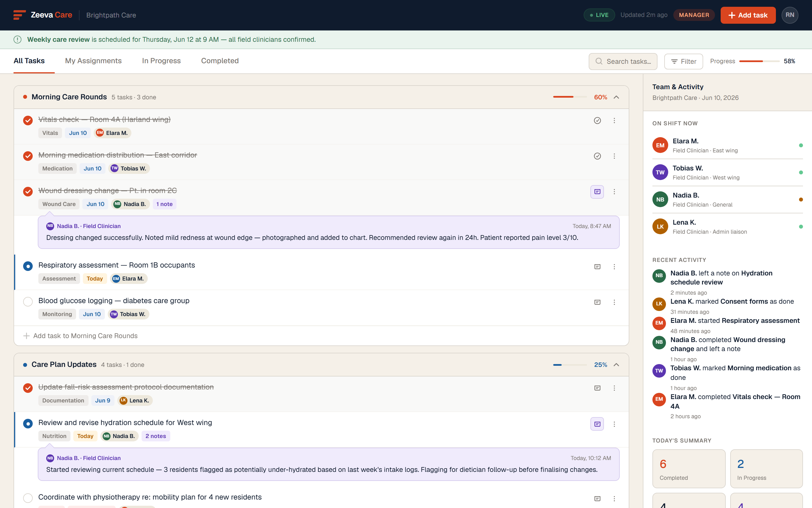Open the notes icon for Respiratory assessment

click(x=597, y=267)
